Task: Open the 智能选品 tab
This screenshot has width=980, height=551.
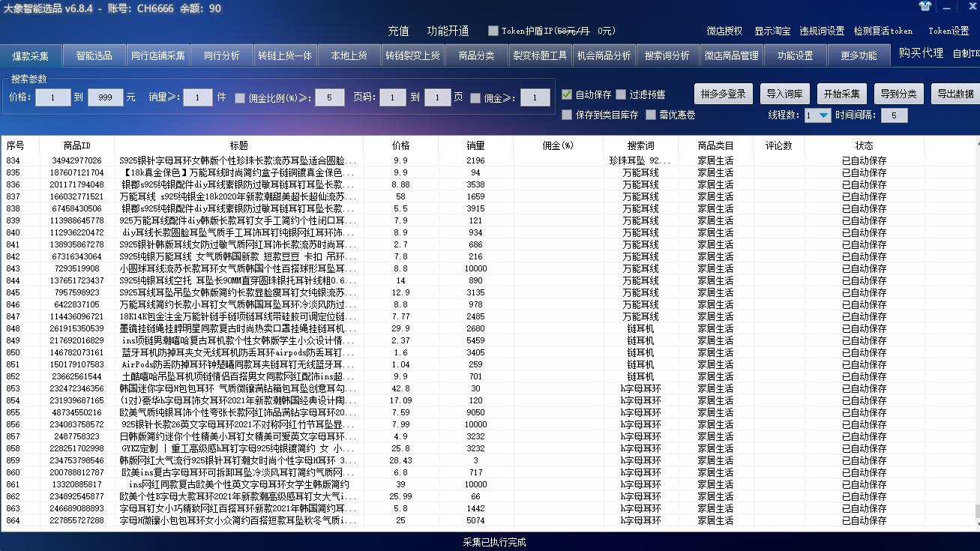Action: [94, 55]
